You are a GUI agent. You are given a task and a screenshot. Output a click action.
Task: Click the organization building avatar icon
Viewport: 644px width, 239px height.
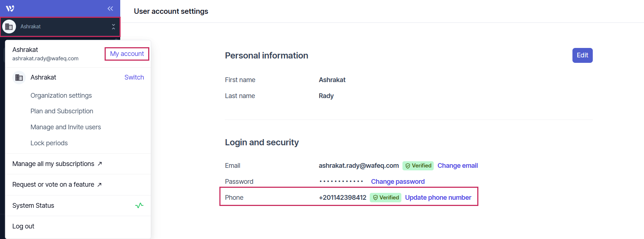point(9,27)
